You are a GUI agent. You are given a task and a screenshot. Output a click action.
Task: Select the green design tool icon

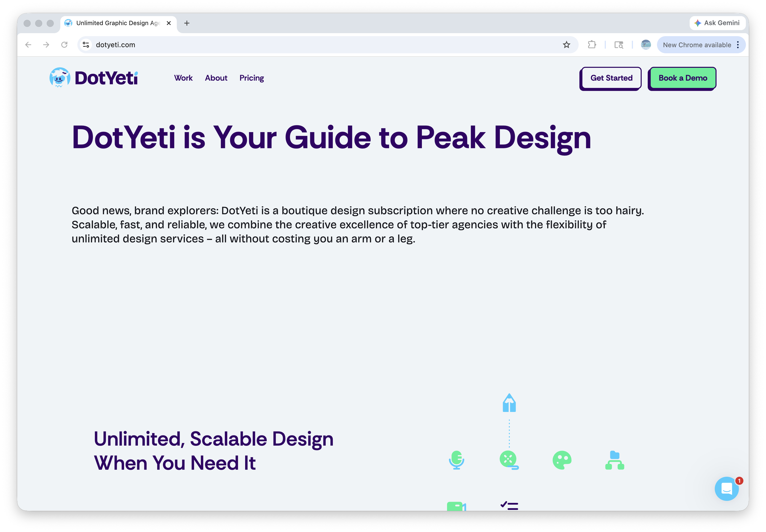coord(509,460)
